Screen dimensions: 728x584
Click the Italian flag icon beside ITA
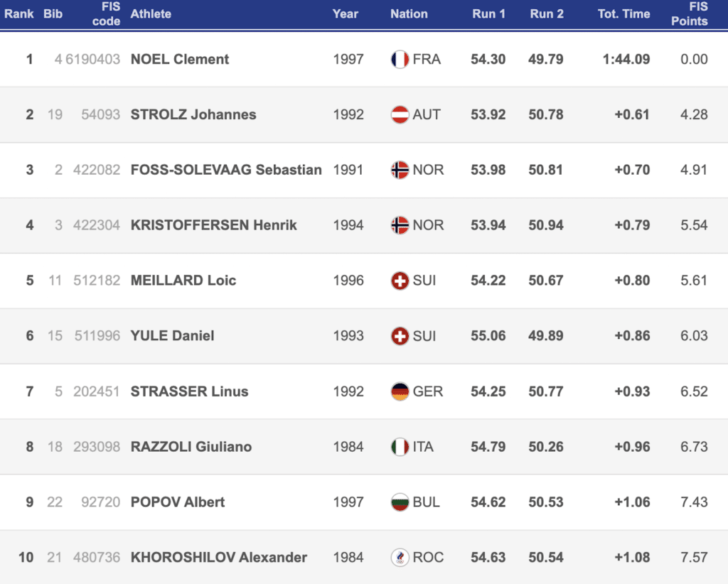[x=400, y=447]
